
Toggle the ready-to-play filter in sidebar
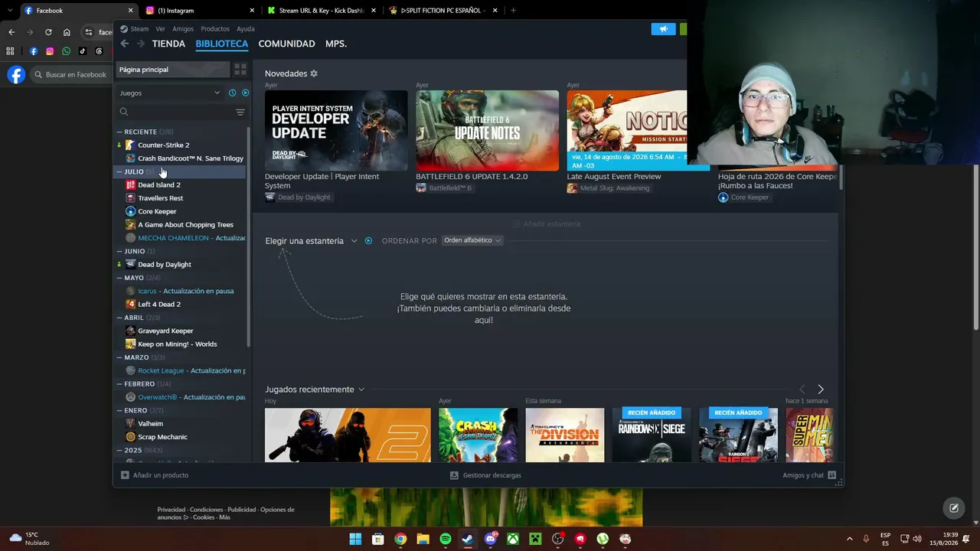(x=245, y=93)
